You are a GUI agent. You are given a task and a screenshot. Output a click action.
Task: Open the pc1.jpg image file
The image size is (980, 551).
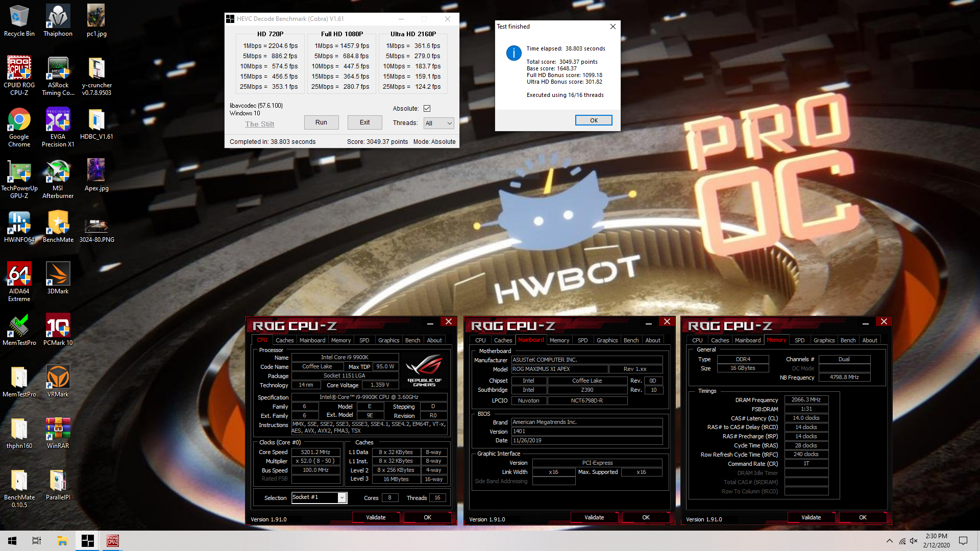pos(96,20)
